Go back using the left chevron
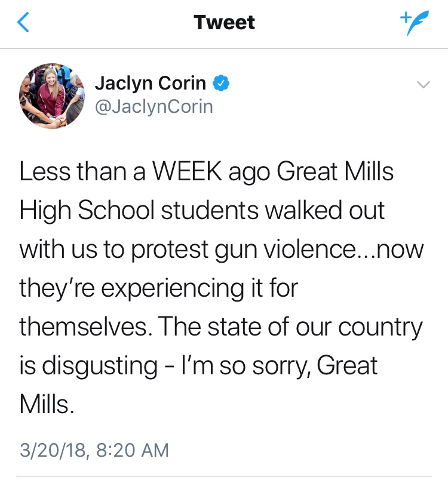Screen dimensions: 448x480 pos(23,23)
